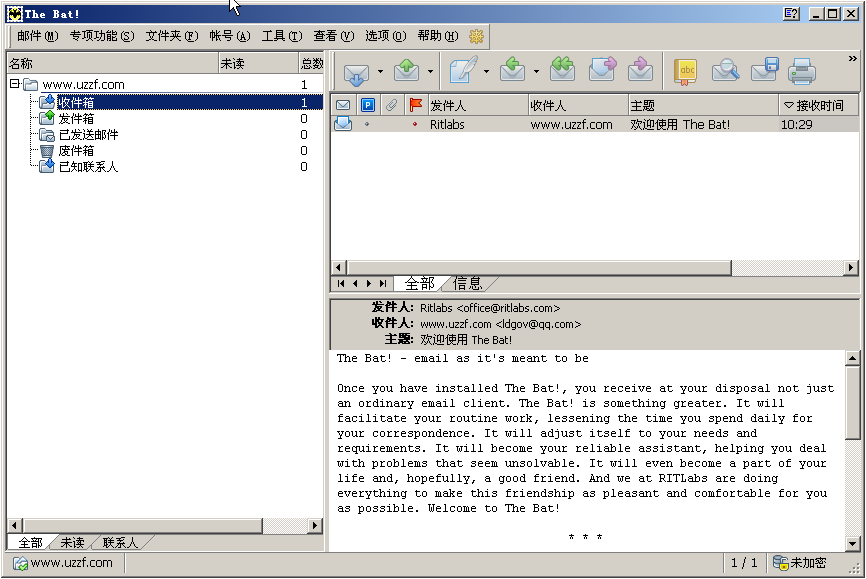Sort messages by 收件人 column
The width and height of the screenshot is (866, 579).
pos(578,105)
